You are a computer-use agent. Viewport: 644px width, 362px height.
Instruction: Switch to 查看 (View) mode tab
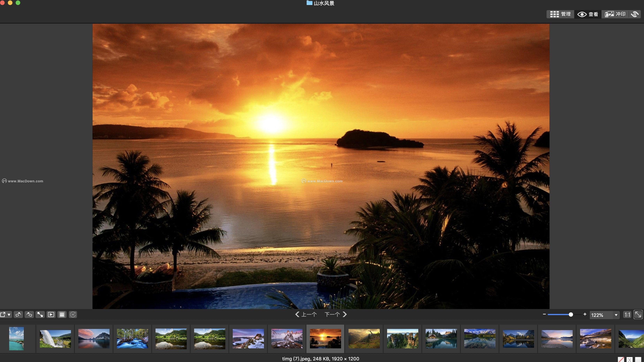pos(587,14)
